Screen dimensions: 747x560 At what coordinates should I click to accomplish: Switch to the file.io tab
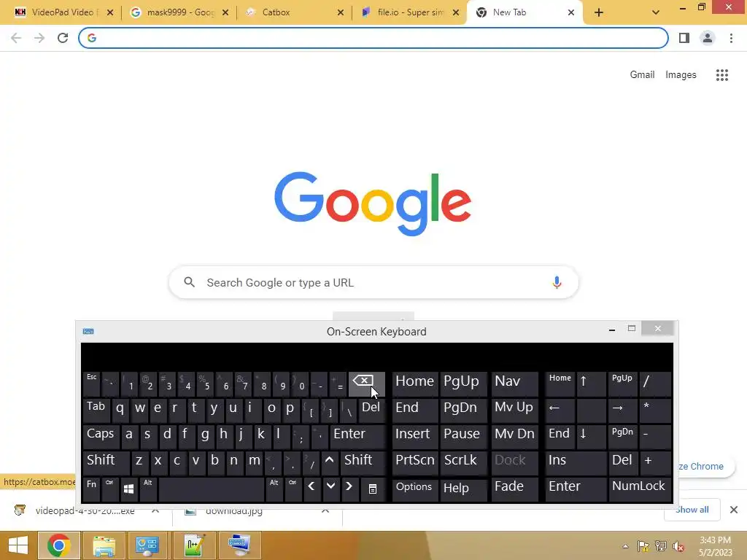point(410,12)
